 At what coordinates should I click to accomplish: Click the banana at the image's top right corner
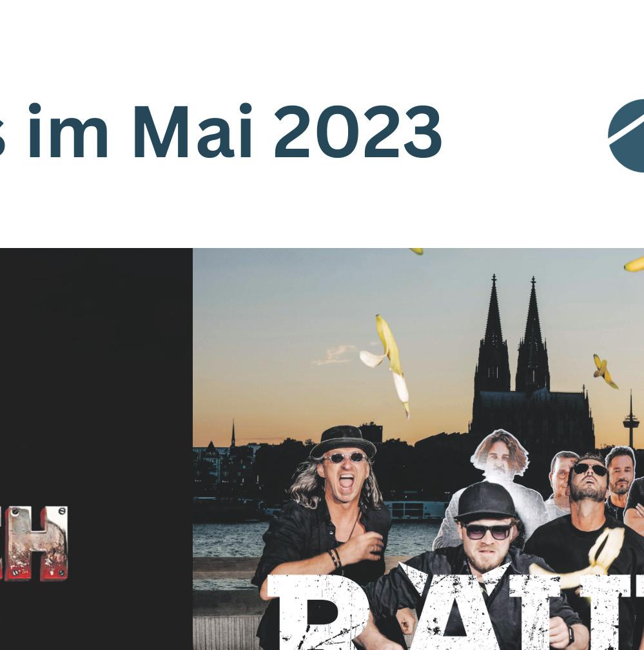[x=634, y=265]
